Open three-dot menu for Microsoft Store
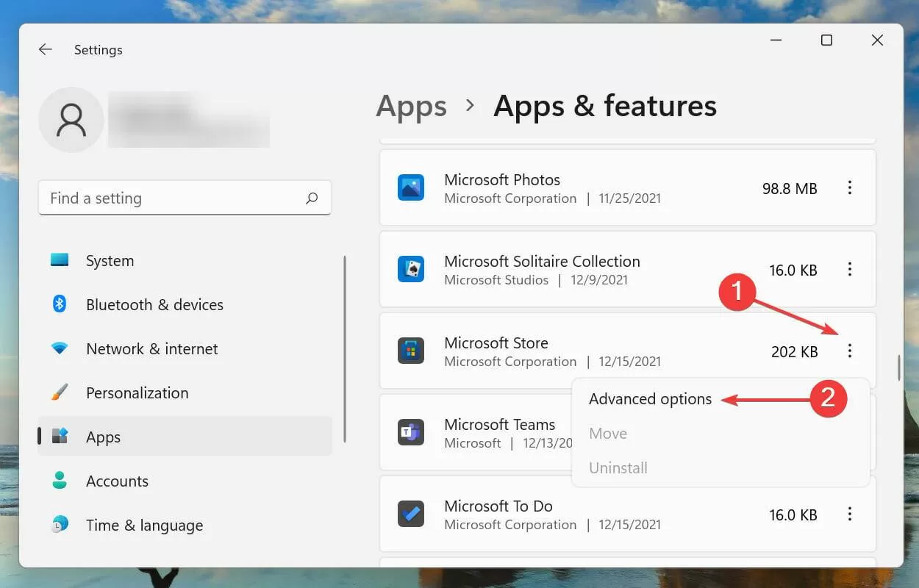 click(x=850, y=351)
